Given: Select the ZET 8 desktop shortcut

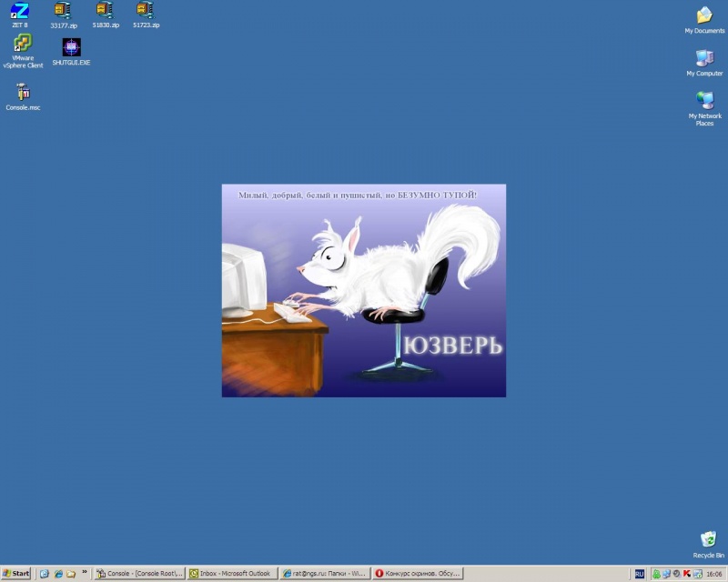Looking at the screenshot, I should pyautogui.click(x=20, y=12).
